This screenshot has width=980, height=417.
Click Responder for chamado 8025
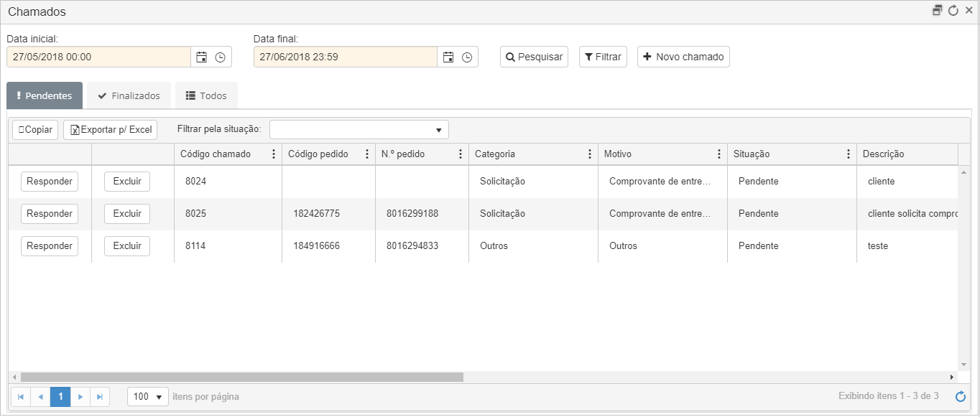[x=50, y=214]
